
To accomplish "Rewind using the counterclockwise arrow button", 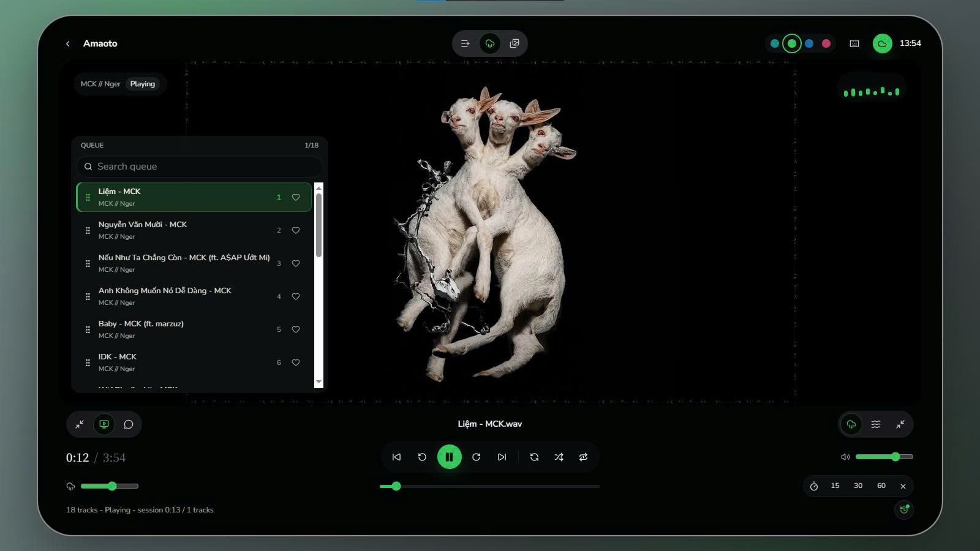I will point(422,457).
